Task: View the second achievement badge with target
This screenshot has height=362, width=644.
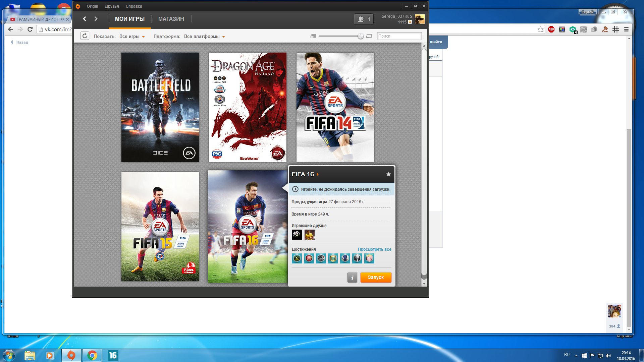Action: [x=309, y=258]
